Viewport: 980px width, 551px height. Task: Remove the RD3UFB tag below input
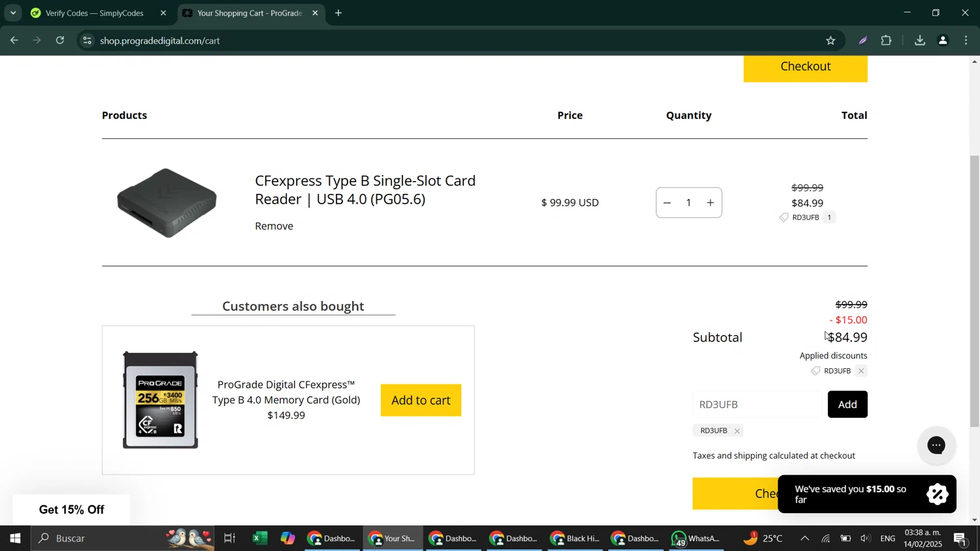coord(737,431)
